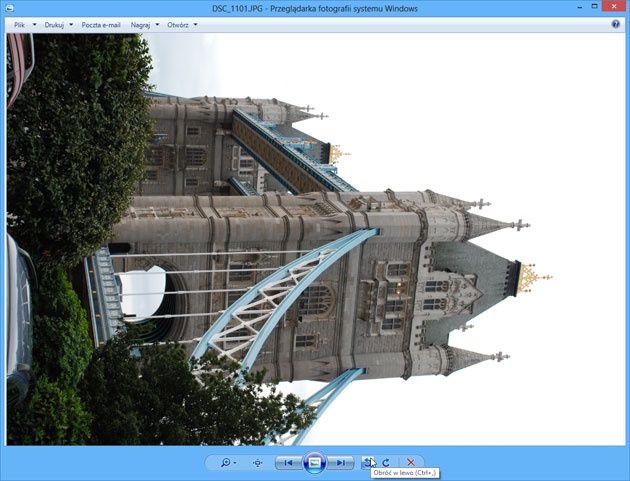Open the zoom magnifier control

[x=225, y=463]
